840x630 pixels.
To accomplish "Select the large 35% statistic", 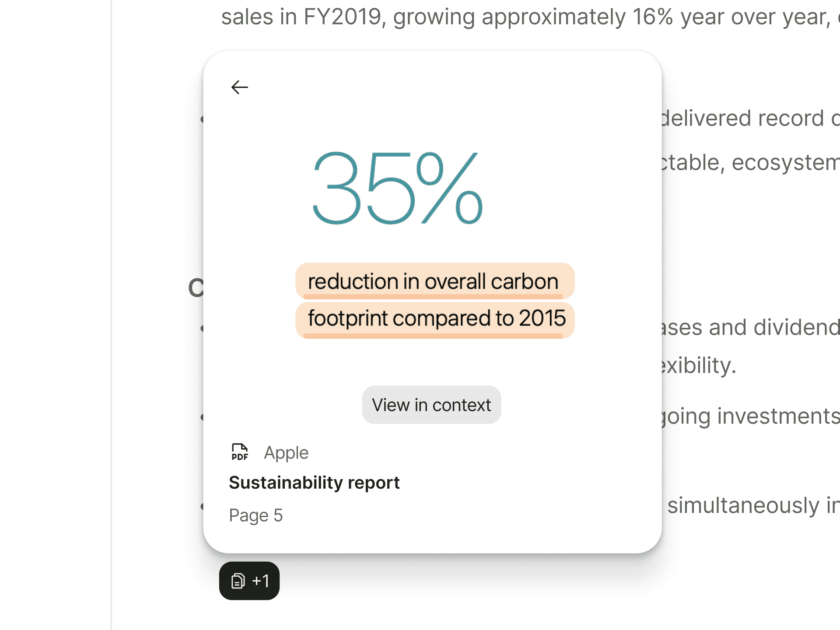I will point(397,188).
